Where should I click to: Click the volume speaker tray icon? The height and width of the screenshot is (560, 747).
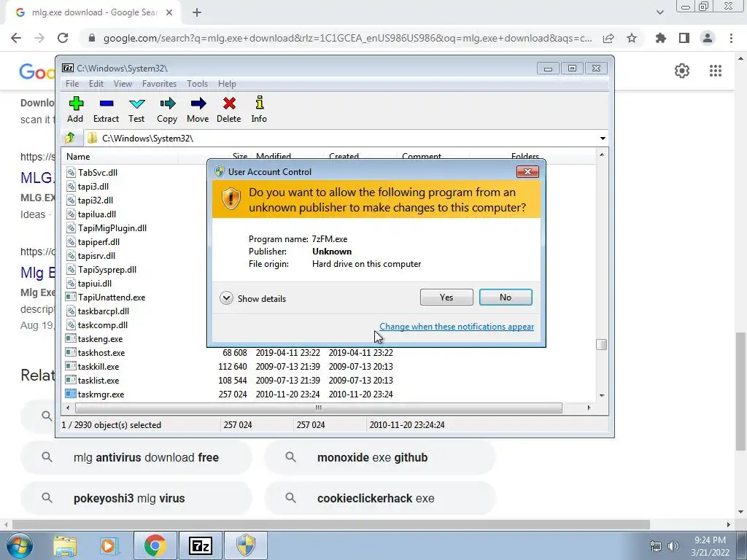click(673, 545)
